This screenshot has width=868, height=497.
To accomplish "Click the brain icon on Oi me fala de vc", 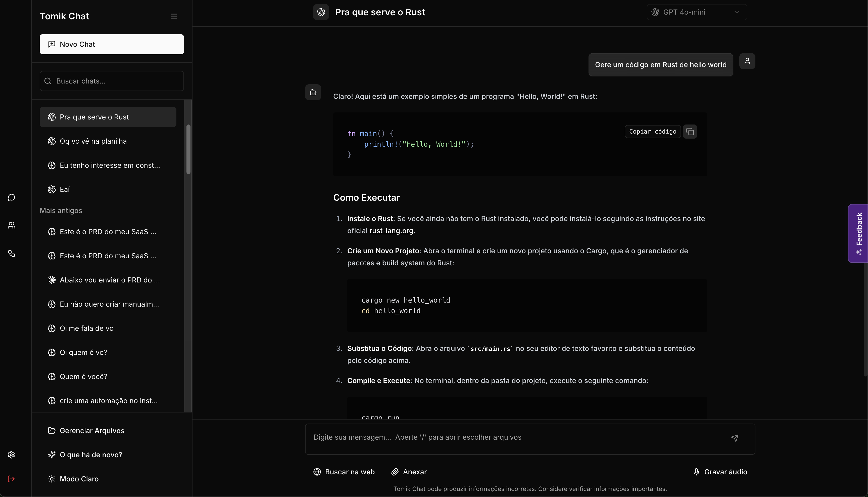I will click(x=52, y=328).
